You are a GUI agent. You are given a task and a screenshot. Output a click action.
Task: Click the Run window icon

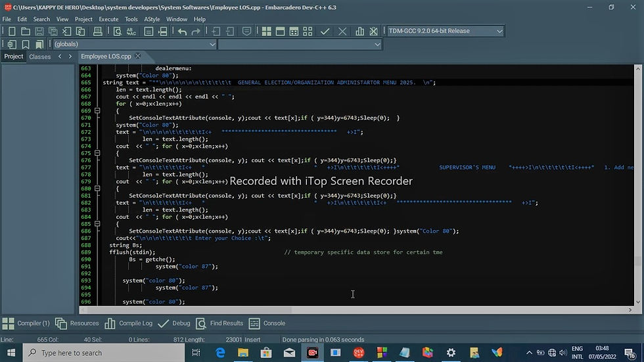280,31
